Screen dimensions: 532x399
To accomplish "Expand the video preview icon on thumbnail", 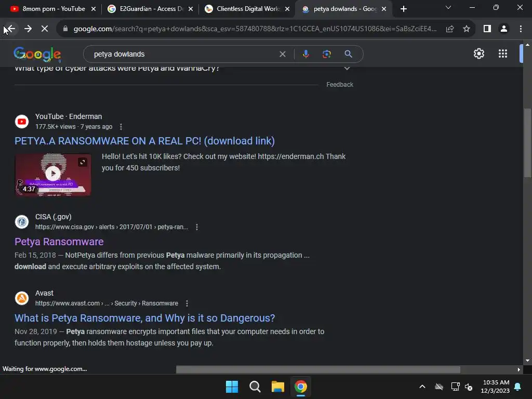I will (83, 162).
